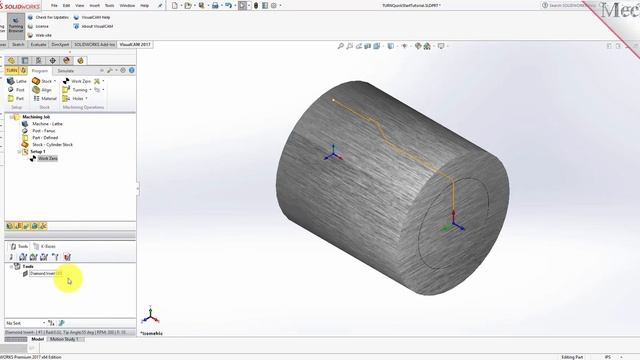Open the Tools menu

109,6
